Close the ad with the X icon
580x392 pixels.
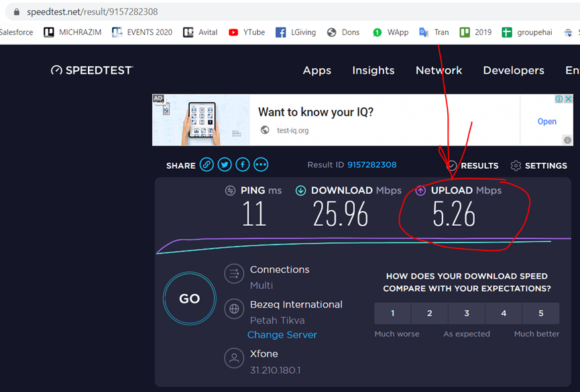tap(569, 99)
